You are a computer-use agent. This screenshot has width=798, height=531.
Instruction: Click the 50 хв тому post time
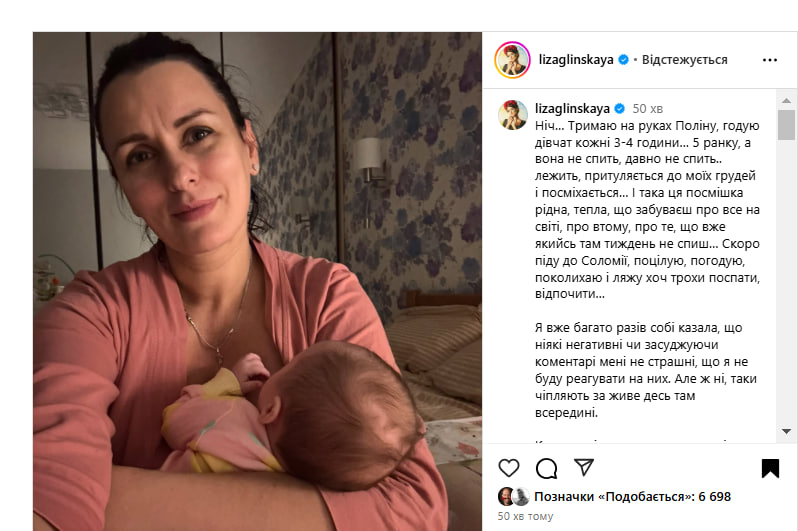(525, 516)
